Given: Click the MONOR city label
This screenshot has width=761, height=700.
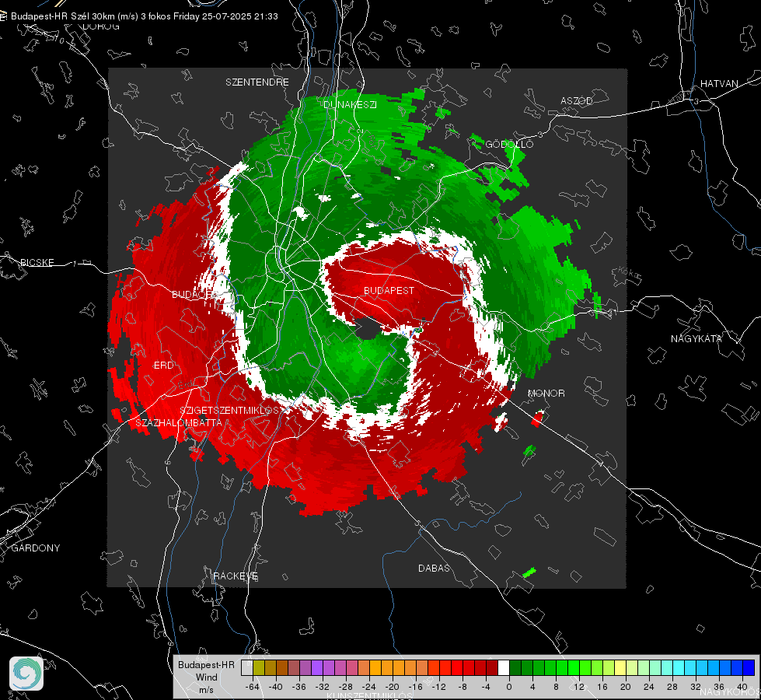Looking at the screenshot, I should pos(546,393).
